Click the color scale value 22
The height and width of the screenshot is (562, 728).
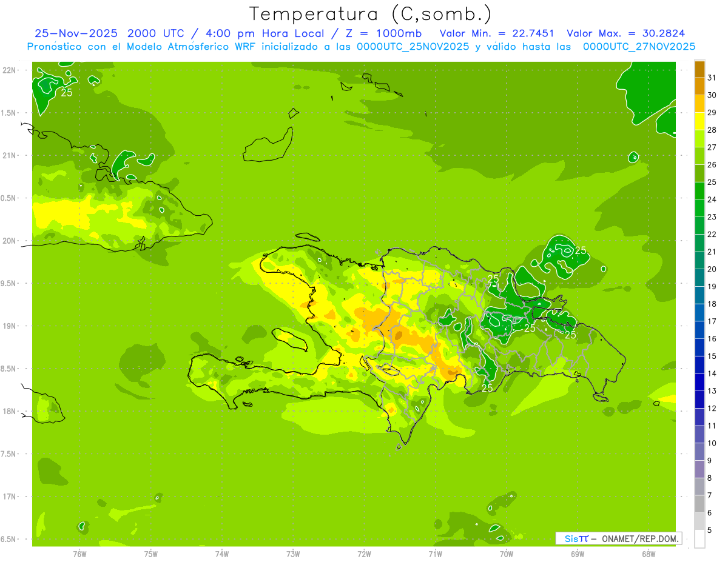(712, 234)
